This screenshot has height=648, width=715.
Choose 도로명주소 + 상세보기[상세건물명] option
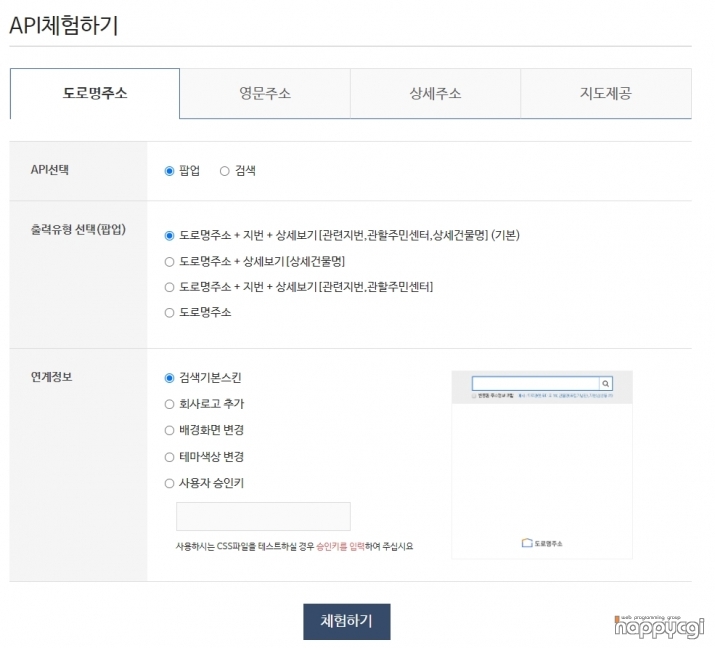point(169,262)
